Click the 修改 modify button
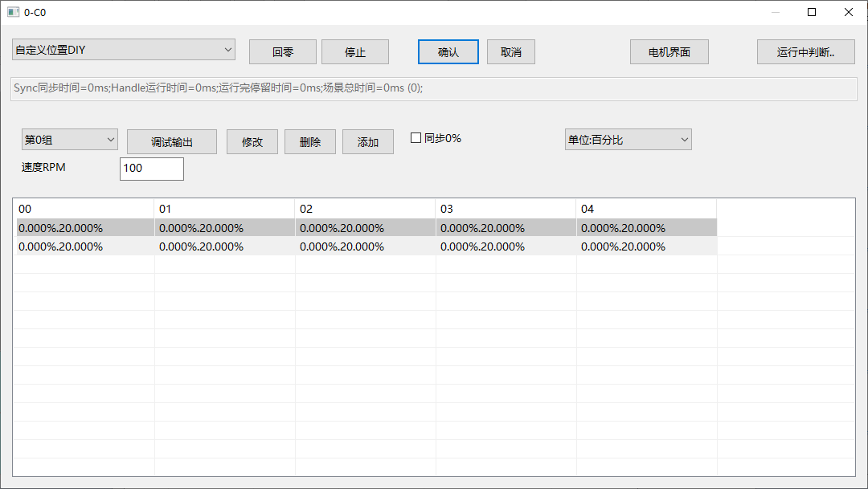Image resolution: width=868 pixels, height=489 pixels. tap(252, 142)
